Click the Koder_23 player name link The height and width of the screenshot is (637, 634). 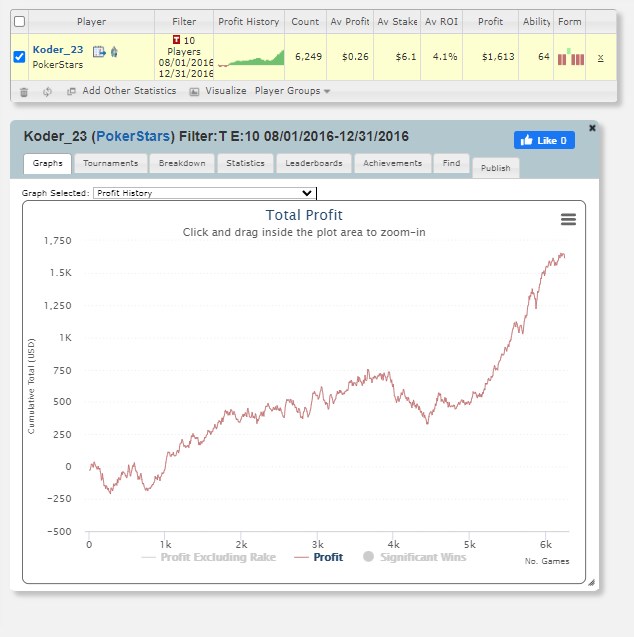pos(58,50)
